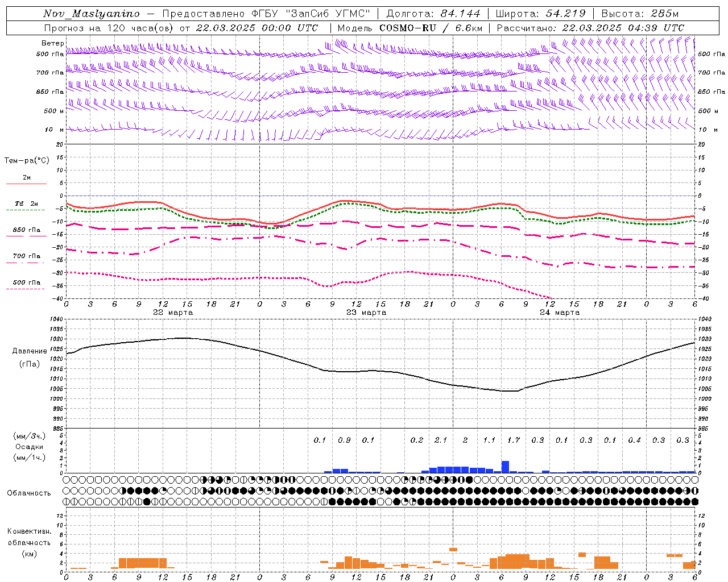This screenshot has width=728, height=582.
Task: Click the 24 марта date label
Action: tap(560, 312)
